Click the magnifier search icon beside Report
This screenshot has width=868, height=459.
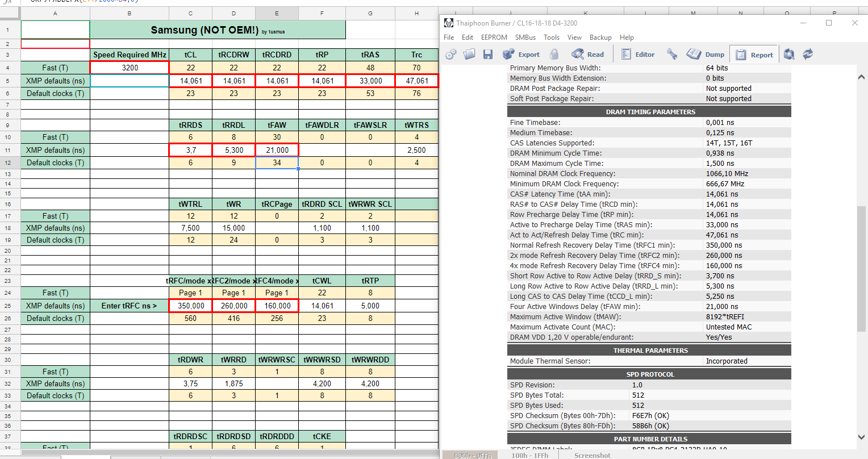pyautogui.click(x=789, y=55)
